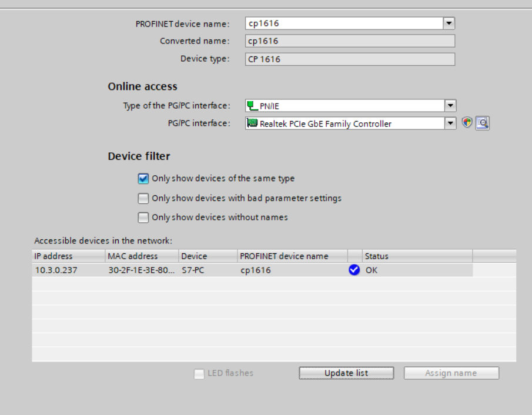Open the PROFINET device name dropdown
The image size is (532, 415).
click(x=449, y=24)
